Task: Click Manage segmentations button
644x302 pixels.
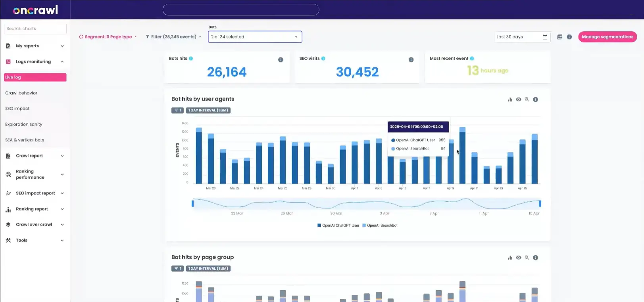Action: click(x=607, y=37)
